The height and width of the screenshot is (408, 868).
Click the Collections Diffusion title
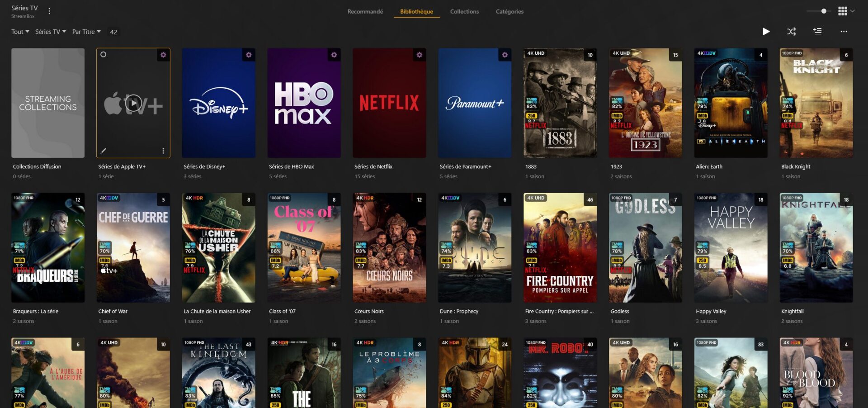pyautogui.click(x=37, y=166)
